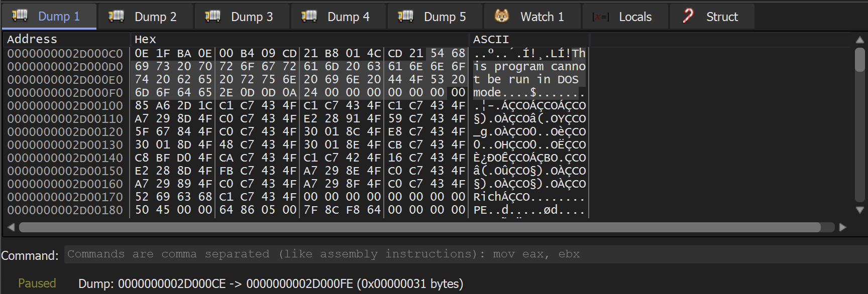Click the ASCII column header
This screenshot has height=294, width=868.
click(529, 39)
